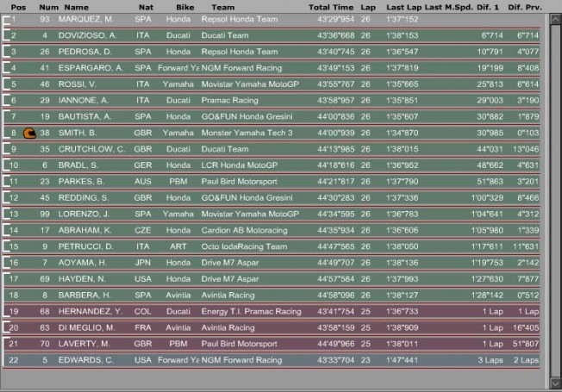Viewport: 562px width, 392px height.
Task: Select the DI MEGLIO, M. name cell
Action: (87, 327)
